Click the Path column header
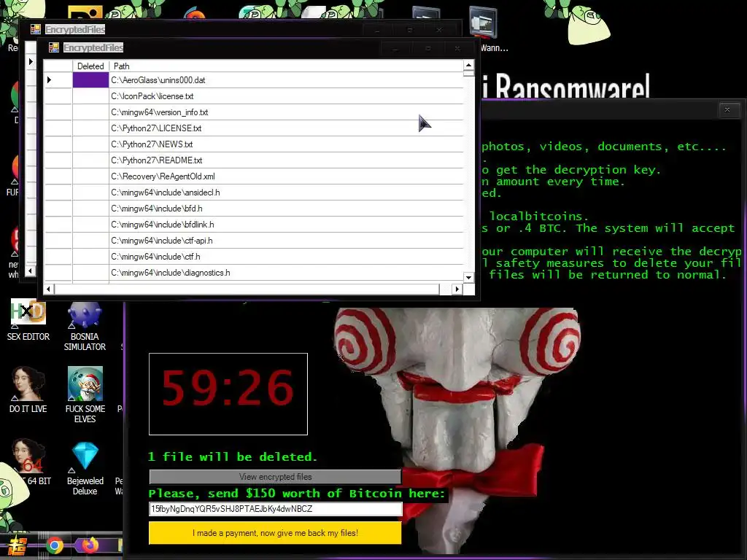 (286, 66)
